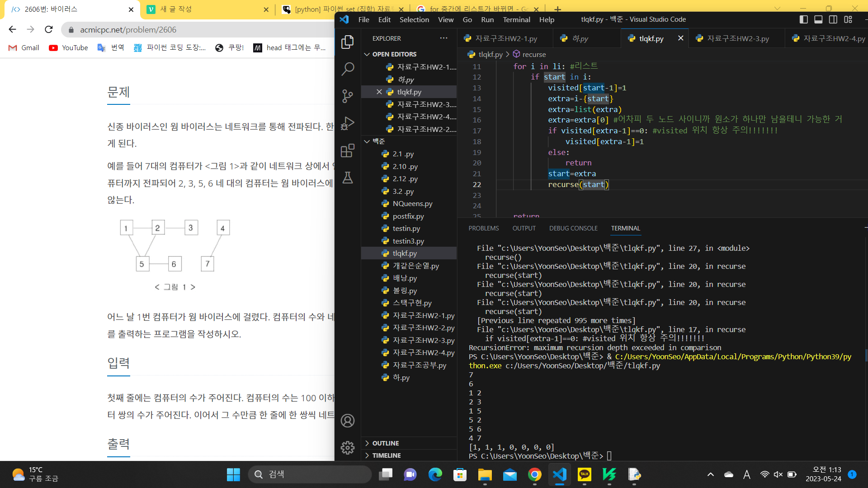The width and height of the screenshot is (868, 488).
Task: Click the recurse breadcrumb symbol
Action: (x=534, y=54)
